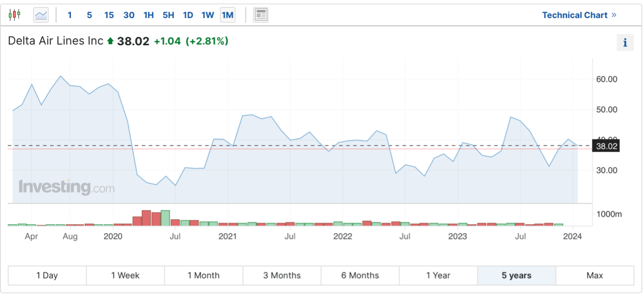Select the 1H interval
Viewport: 644px width, 296px height.
pos(148,15)
